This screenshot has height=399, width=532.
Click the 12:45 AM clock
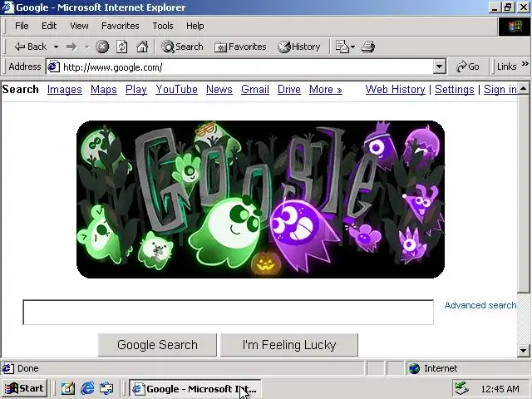500,389
